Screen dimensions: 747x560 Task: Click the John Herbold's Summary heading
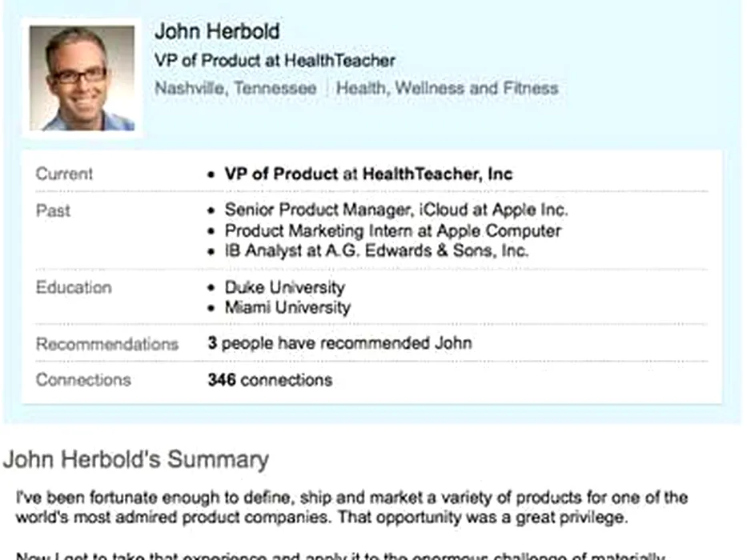tap(135, 460)
